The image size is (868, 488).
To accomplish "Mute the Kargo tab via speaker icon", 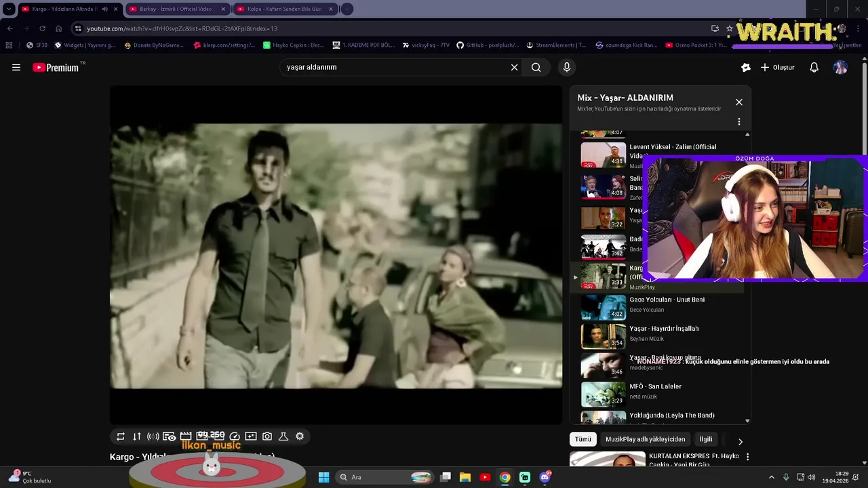I will [x=104, y=9].
